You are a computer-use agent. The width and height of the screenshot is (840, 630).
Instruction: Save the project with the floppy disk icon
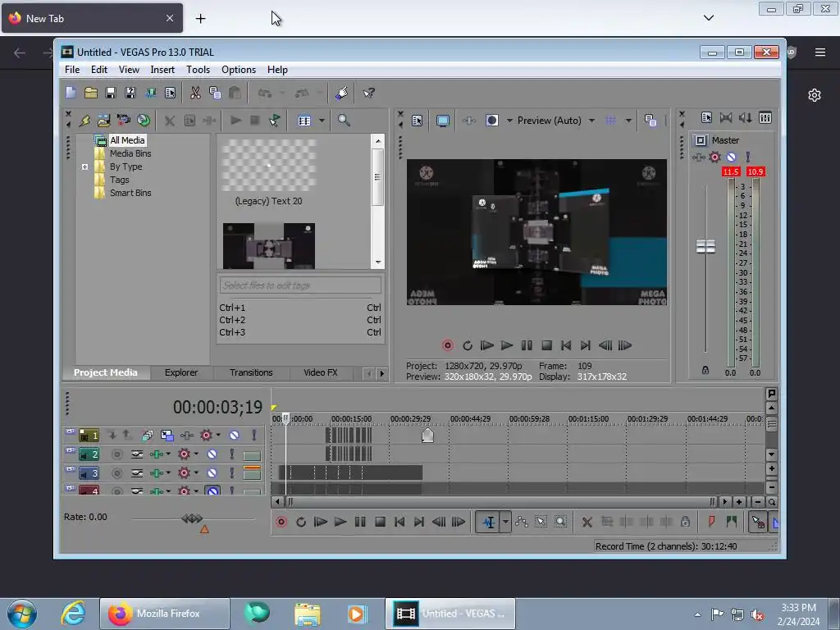coord(111,93)
